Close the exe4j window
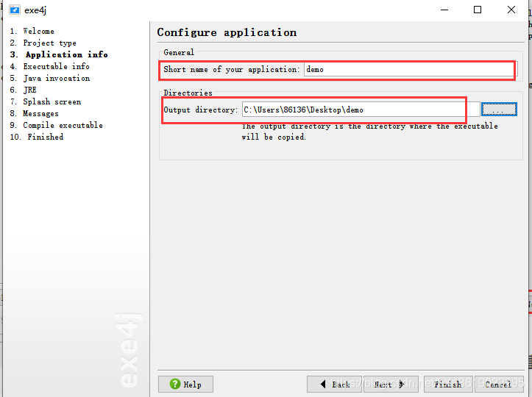 (511, 10)
